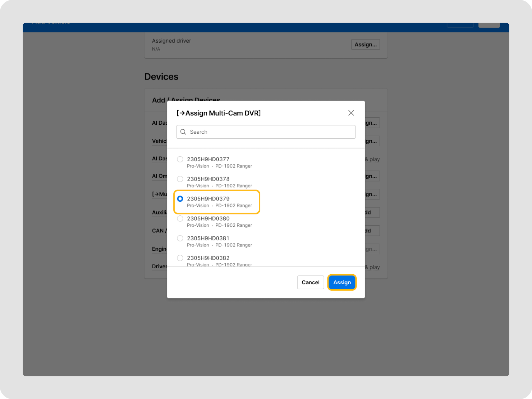532x399 pixels.
Task: Click the magnifier icon in search bar
Action: coord(183,132)
